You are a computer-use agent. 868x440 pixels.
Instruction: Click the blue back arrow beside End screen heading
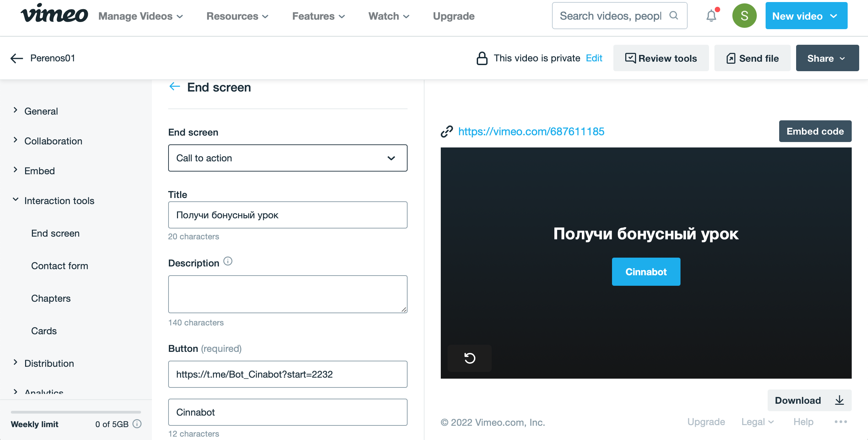(175, 87)
